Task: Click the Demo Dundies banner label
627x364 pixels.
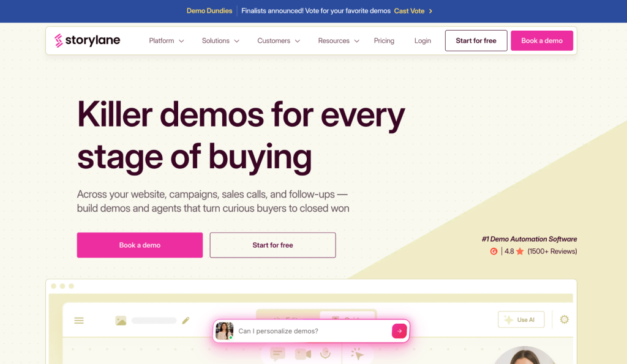Action: (x=209, y=11)
